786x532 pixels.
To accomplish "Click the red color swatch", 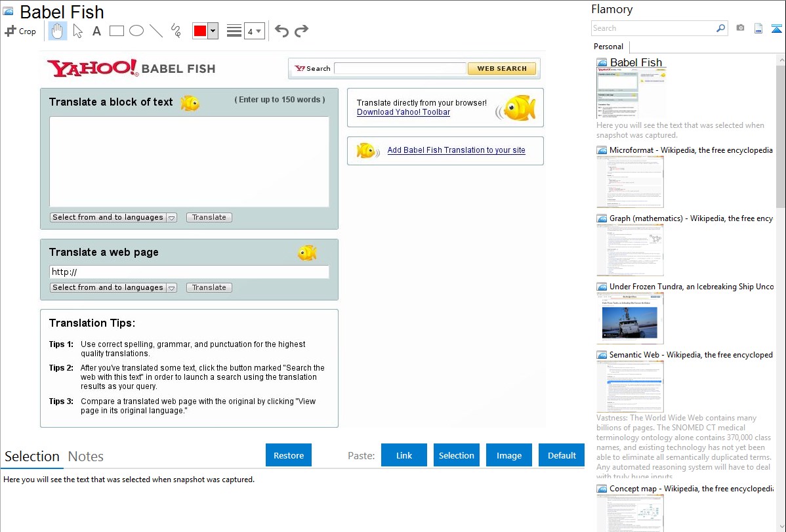I will [x=200, y=31].
